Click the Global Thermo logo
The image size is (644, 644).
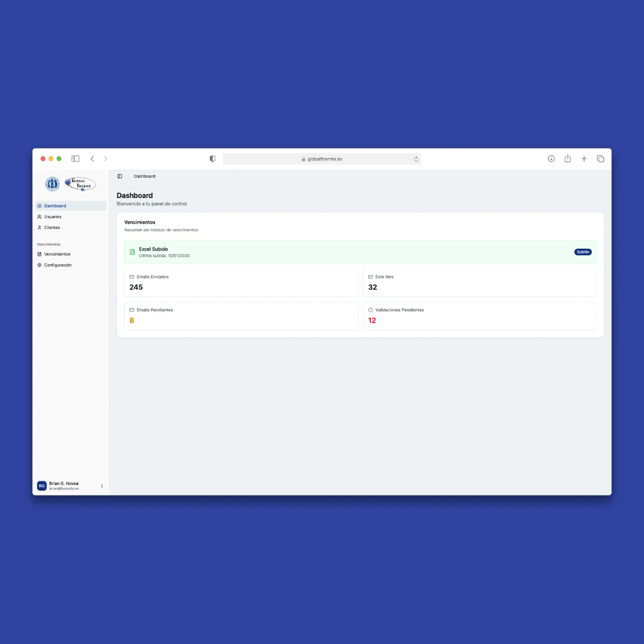tap(80, 184)
